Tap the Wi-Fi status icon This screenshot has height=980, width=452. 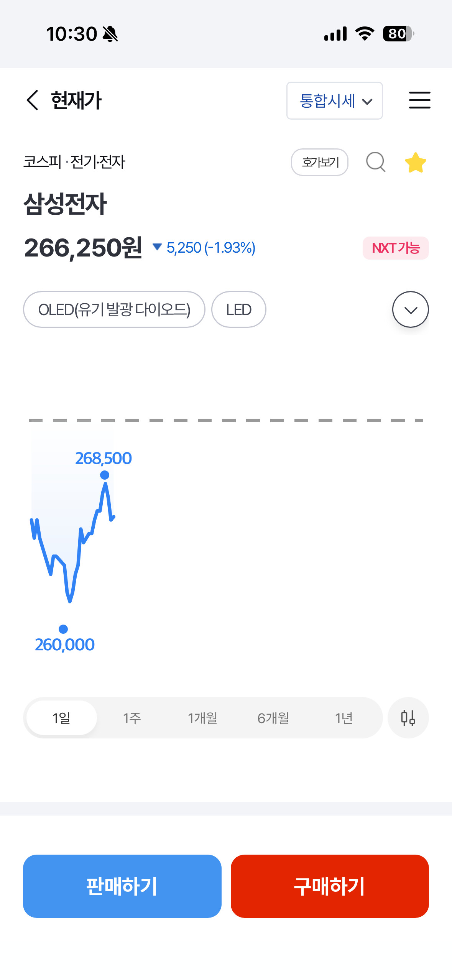pos(365,34)
